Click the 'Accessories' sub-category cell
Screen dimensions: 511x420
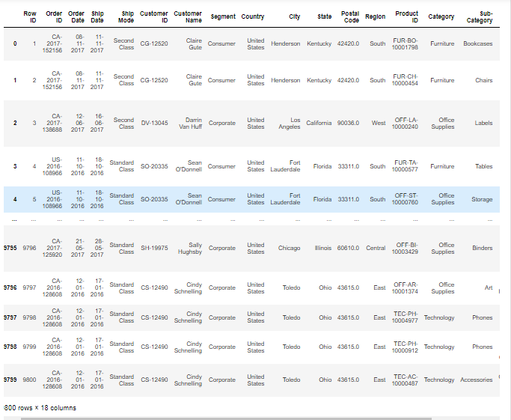[x=477, y=380]
